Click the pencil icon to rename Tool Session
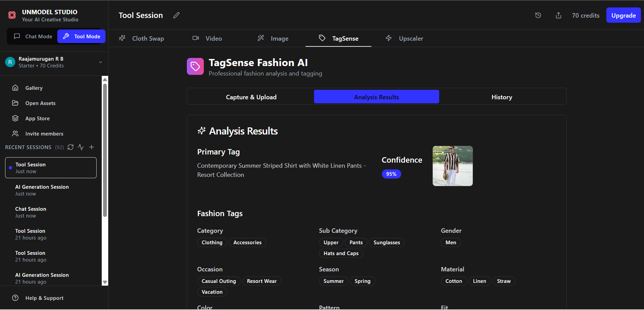The width and height of the screenshot is (644, 310). pos(176,15)
